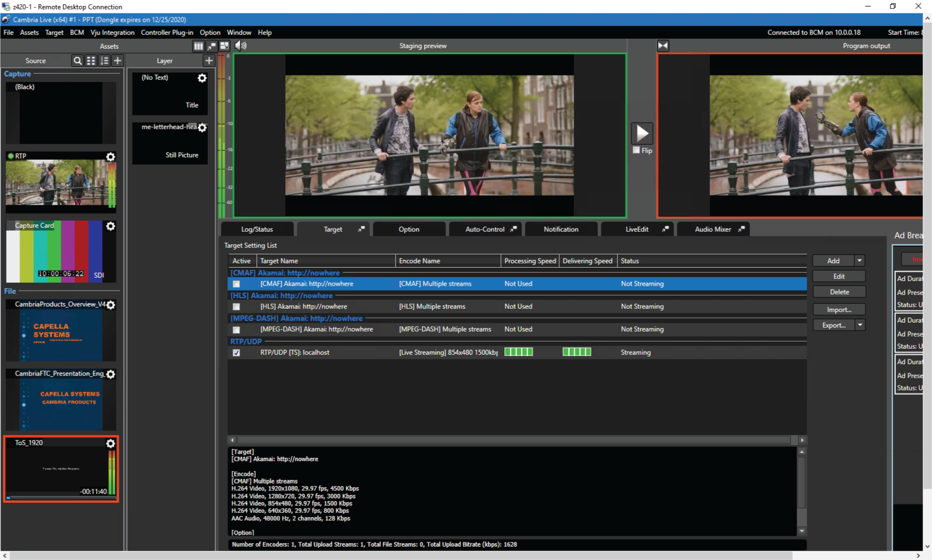Collapse the File source group
Screen dimensions: 932x560
point(10,291)
